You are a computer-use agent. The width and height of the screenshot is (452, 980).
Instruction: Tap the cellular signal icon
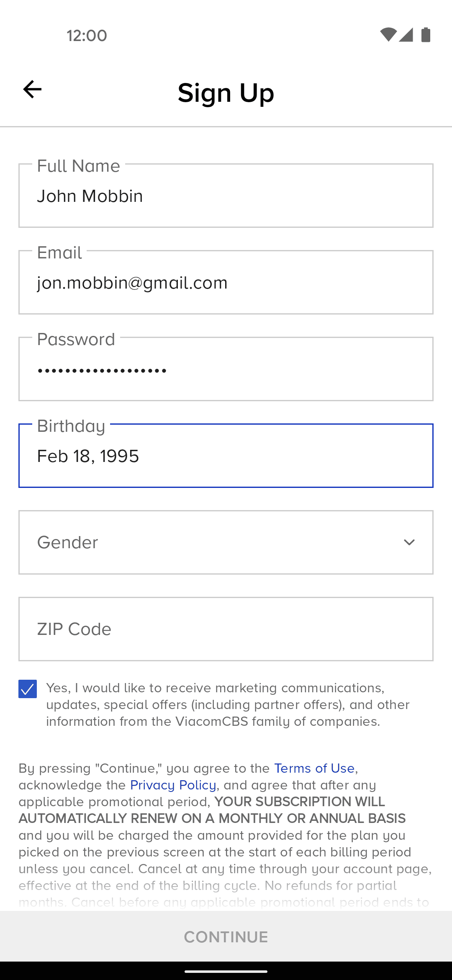(406, 35)
